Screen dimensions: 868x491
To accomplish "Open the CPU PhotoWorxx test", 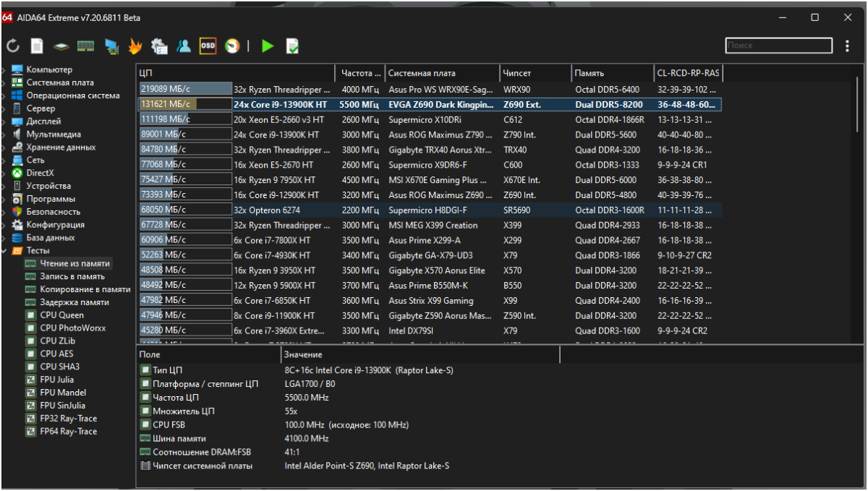I will [x=72, y=328].
